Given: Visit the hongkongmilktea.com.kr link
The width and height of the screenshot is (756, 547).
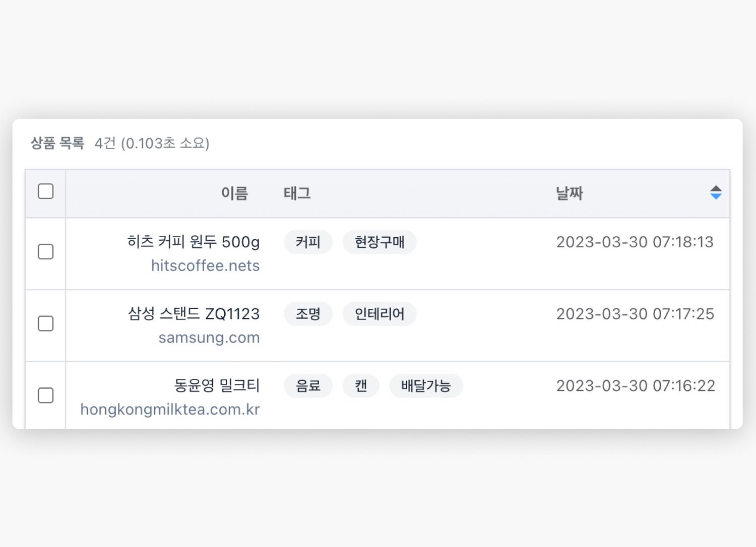Looking at the screenshot, I should coord(170,409).
